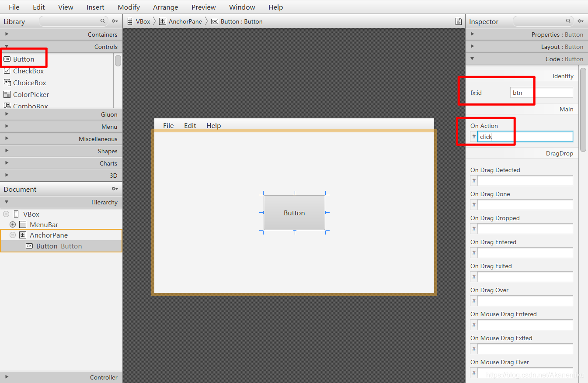Open the File menu in the top menu bar
Viewport: 588px width, 383px height.
[14, 7]
